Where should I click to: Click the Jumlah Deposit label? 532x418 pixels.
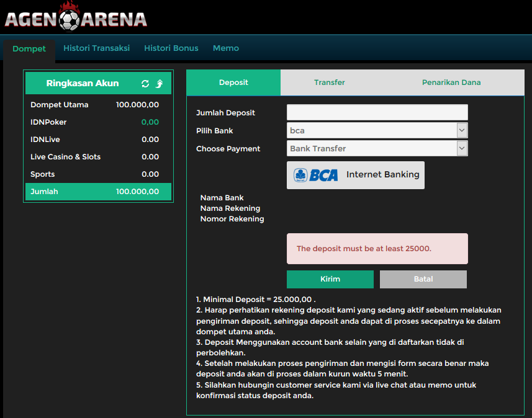click(225, 113)
